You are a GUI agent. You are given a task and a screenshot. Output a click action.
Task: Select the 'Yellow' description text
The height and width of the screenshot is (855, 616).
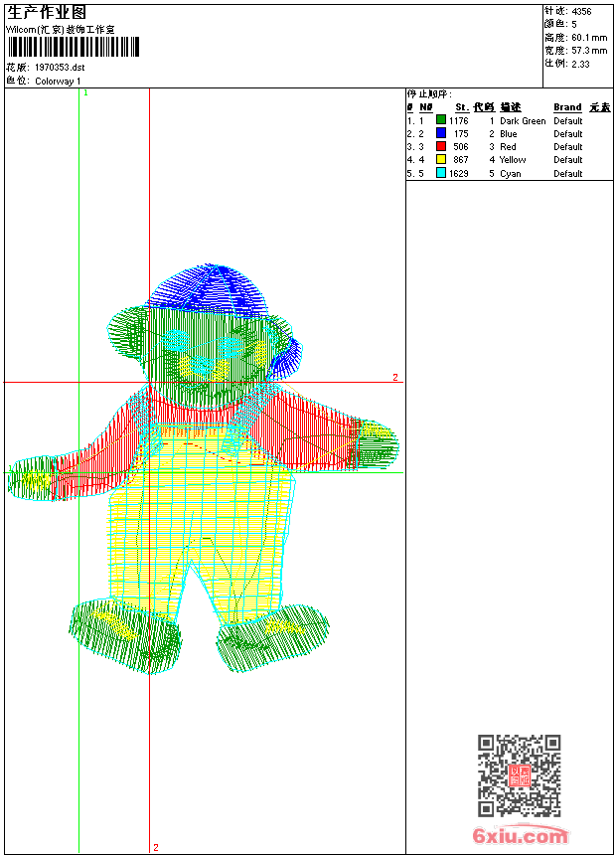coord(513,160)
